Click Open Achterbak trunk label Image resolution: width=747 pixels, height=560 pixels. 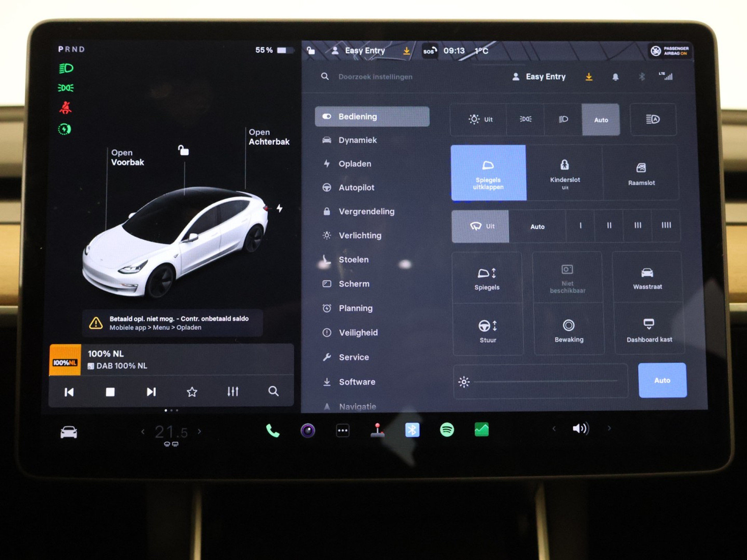[269, 137]
